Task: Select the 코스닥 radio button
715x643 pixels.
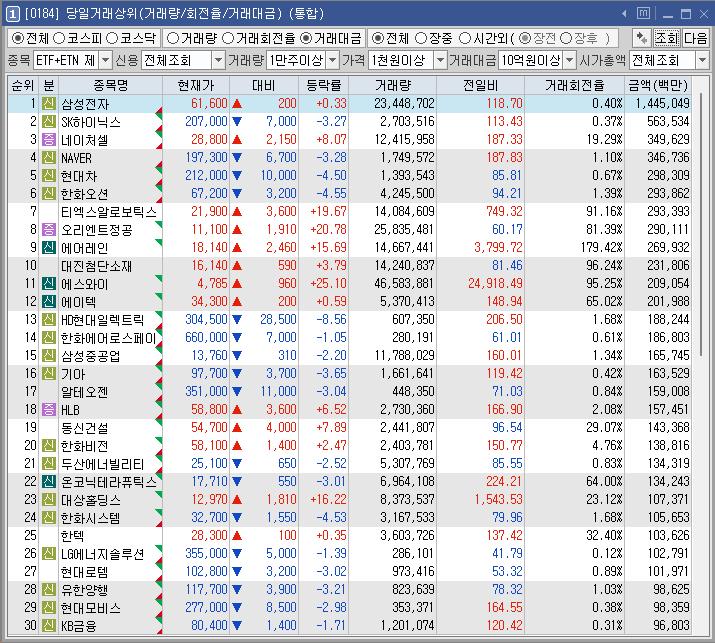Action: 112,38
